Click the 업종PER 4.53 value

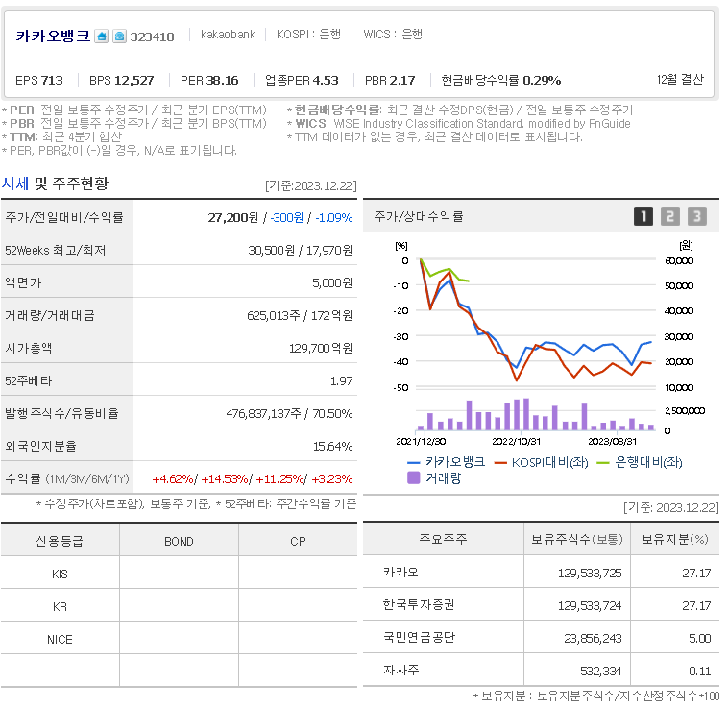click(x=302, y=81)
